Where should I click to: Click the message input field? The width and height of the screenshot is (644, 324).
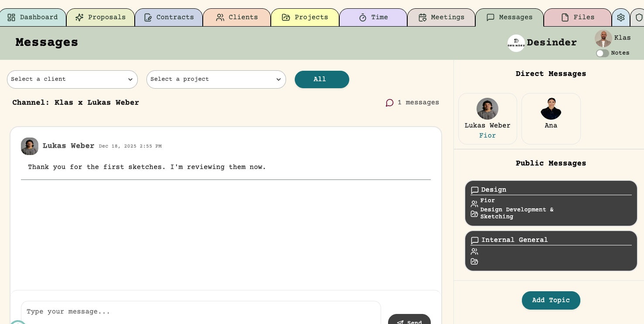[x=201, y=312]
